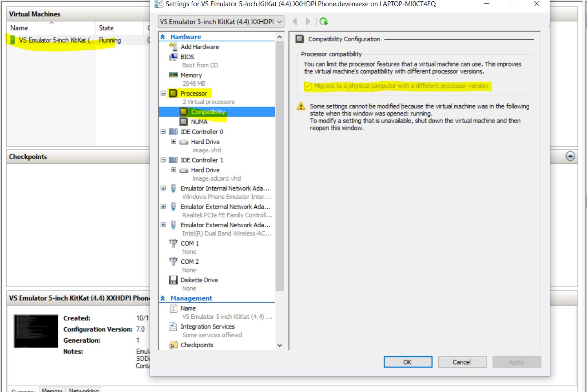The height and width of the screenshot is (392, 587).
Task: Click the Checkpoints folder icon
Action: 173,345
